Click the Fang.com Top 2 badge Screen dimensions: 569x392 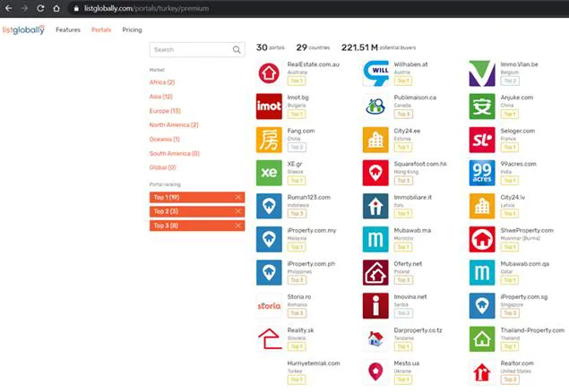tap(297, 147)
